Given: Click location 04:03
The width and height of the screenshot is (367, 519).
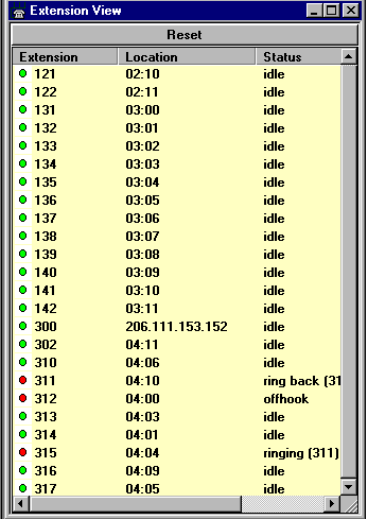Looking at the screenshot, I should [143, 417].
